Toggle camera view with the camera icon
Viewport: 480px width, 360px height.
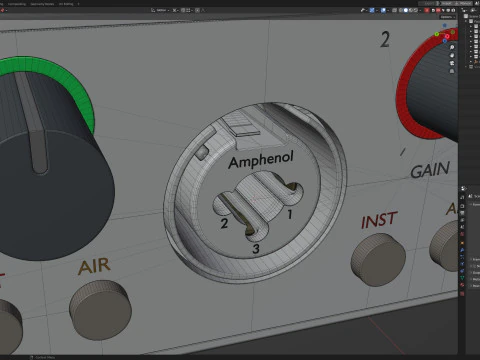click(452, 63)
